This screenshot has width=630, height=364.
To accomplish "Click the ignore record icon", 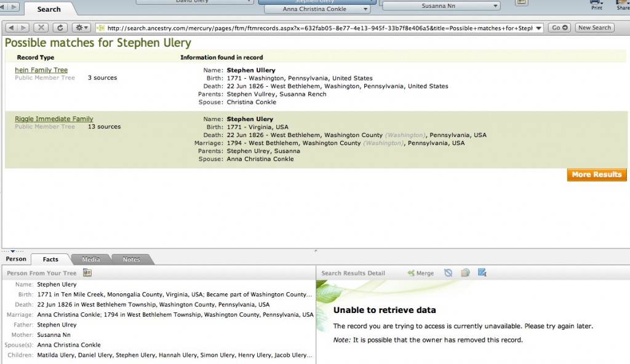I will (449, 273).
